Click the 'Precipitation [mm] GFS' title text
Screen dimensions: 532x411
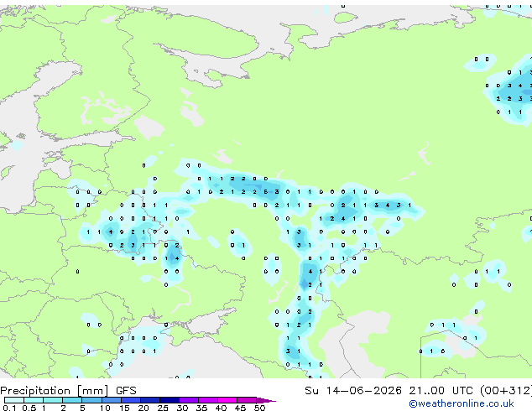(x=68, y=391)
